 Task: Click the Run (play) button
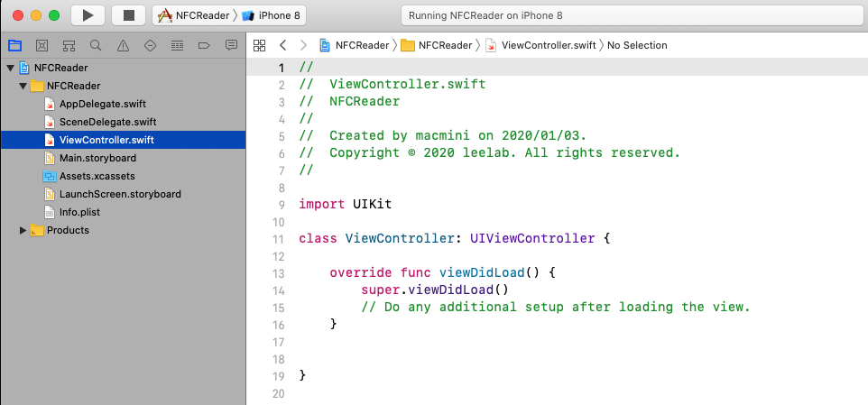88,15
